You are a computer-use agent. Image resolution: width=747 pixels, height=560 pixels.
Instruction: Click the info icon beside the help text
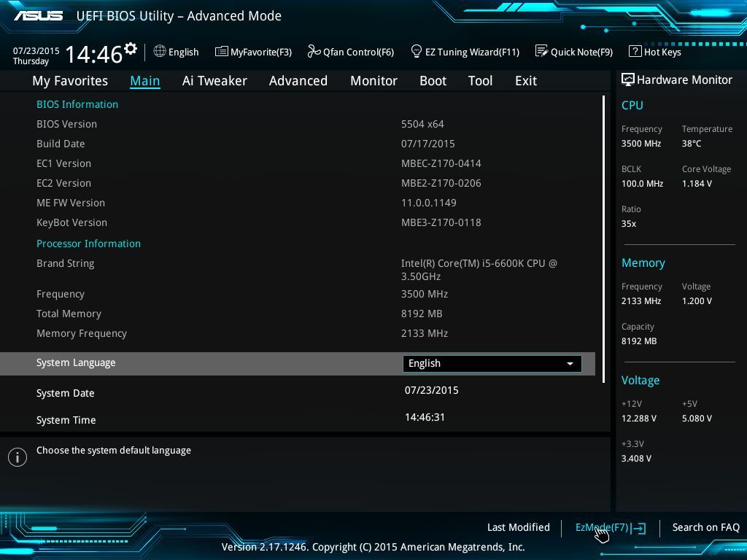18,457
